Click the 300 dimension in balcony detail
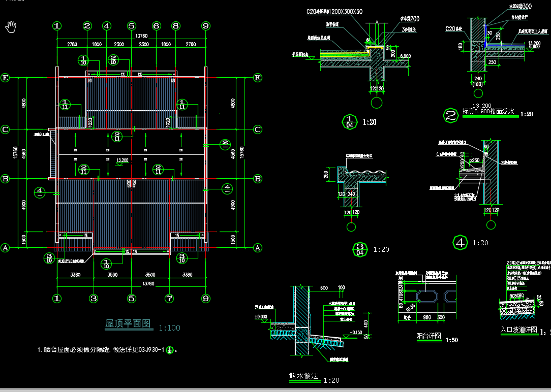 coord(441,317)
